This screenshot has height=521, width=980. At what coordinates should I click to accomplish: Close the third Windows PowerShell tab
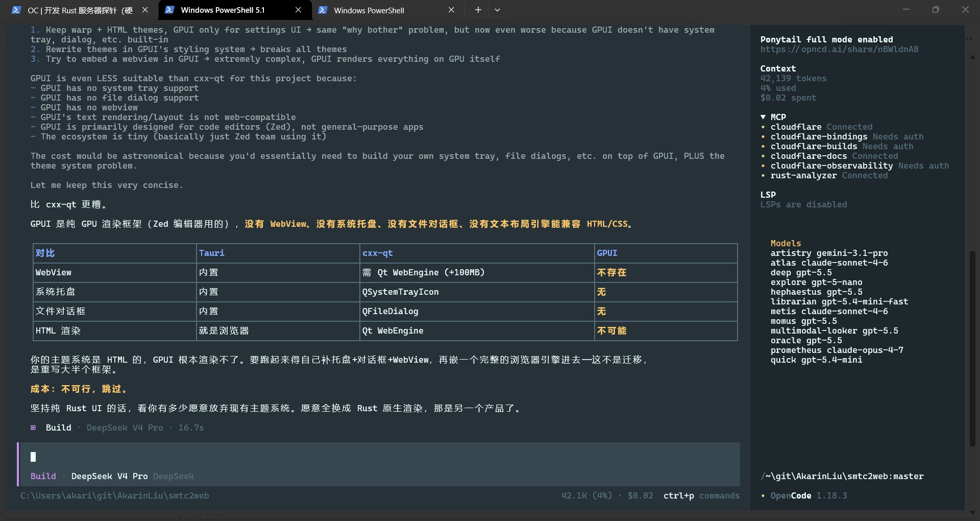pos(451,10)
